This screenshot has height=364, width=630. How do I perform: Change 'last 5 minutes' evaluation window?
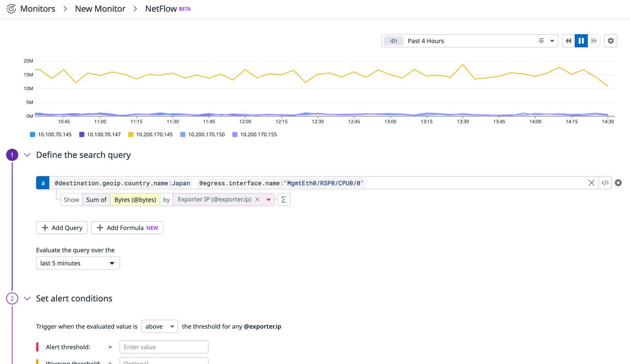(x=77, y=263)
